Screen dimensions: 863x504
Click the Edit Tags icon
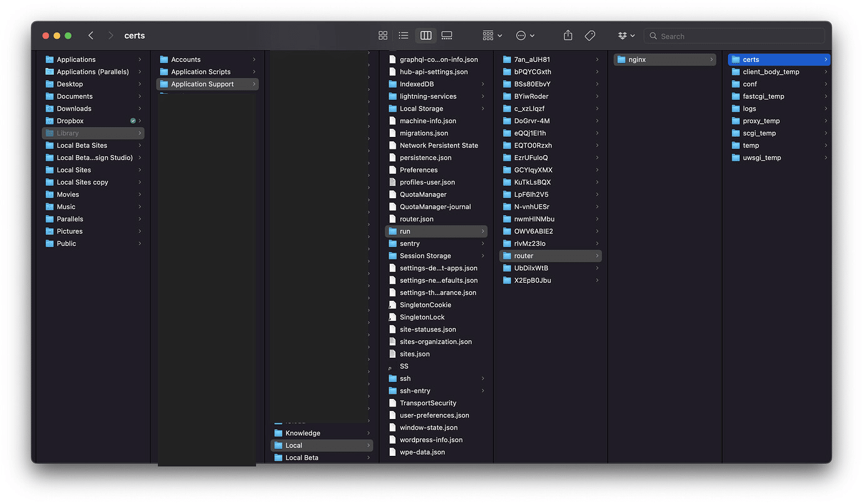coord(590,36)
